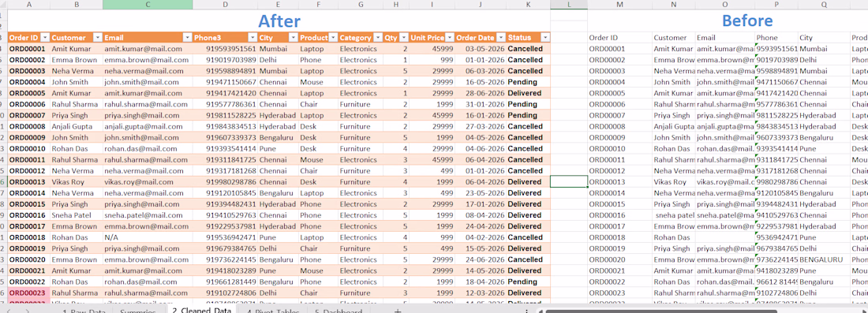Select cell ORD00001 in the After table

point(28,49)
